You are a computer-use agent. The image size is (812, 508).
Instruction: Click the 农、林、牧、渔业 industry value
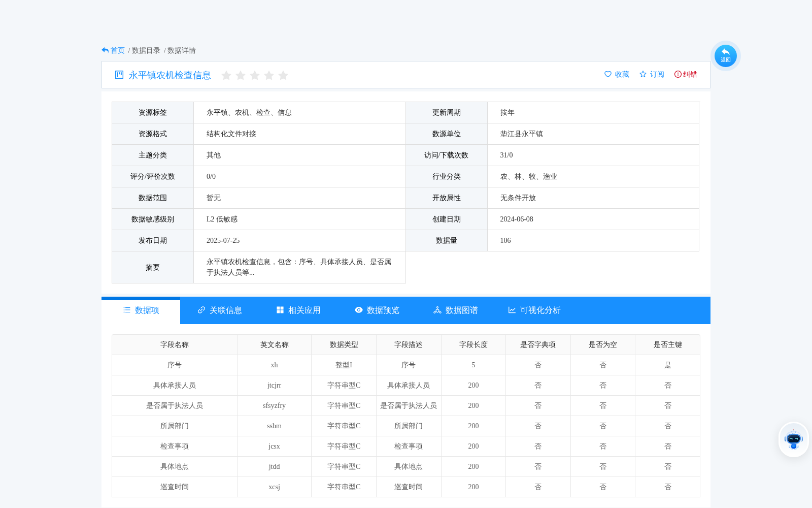(529, 177)
